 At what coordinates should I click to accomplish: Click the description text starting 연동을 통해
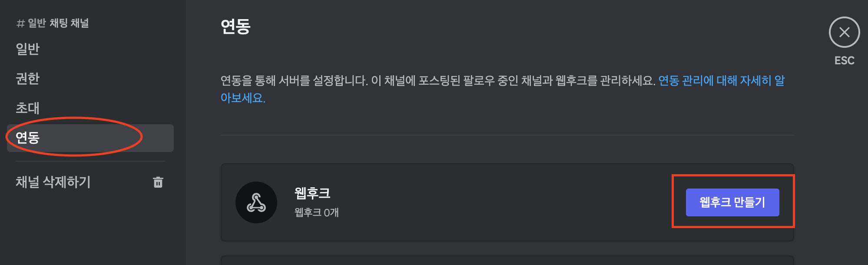pyautogui.click(x=438, y=81)
